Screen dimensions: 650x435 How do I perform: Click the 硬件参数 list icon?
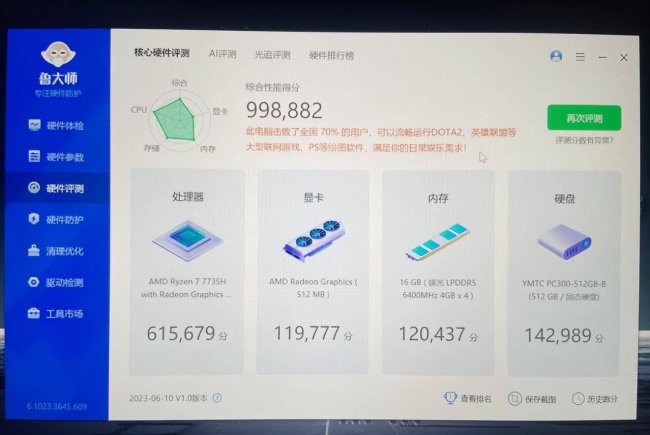(34, 156)
